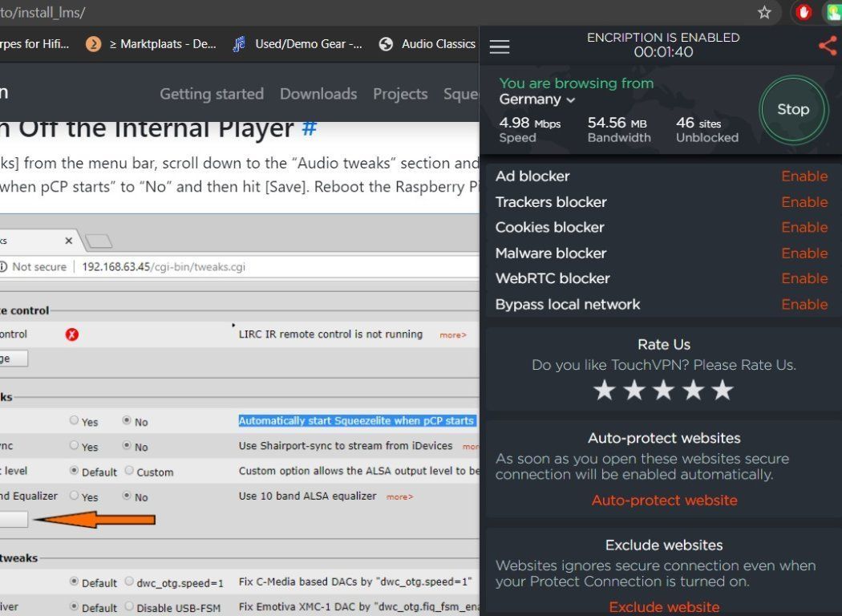The image size is (842, 616).
Task: Click the TouchVPN share icon
Action: (x=828, y=46)
